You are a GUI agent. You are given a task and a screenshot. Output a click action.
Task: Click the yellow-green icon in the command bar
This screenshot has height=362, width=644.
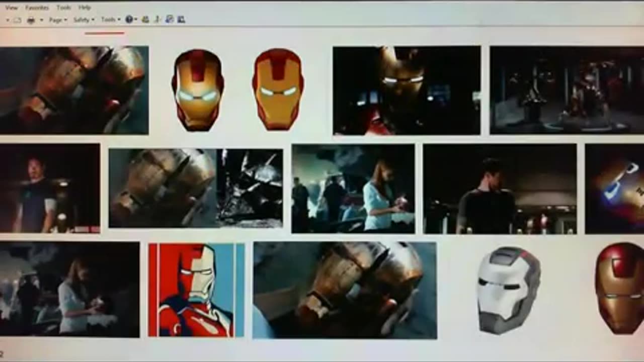point(145,20)
